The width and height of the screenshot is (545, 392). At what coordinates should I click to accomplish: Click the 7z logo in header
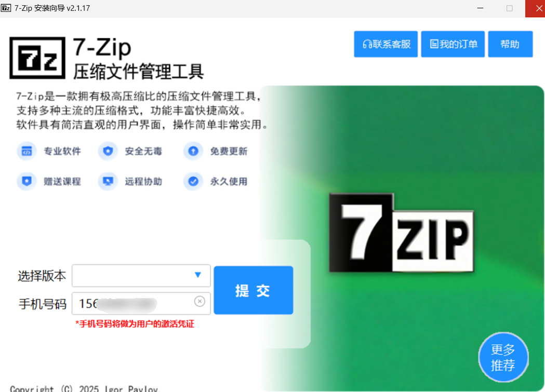[37, 58]
